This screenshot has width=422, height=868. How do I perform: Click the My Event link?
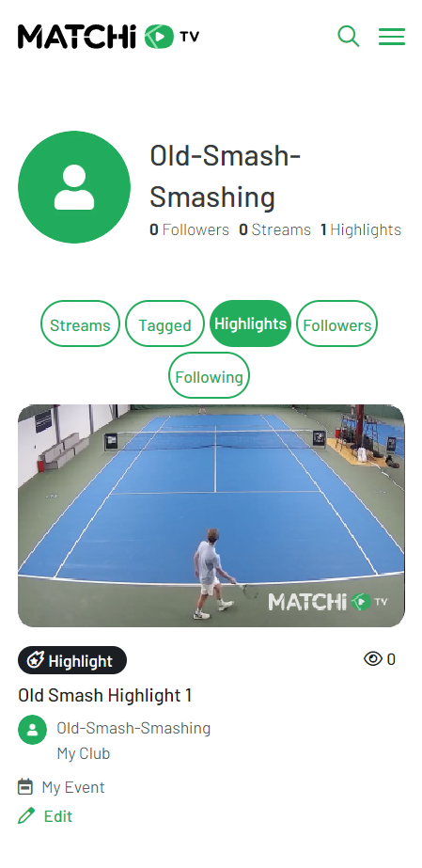pos(73,786)
